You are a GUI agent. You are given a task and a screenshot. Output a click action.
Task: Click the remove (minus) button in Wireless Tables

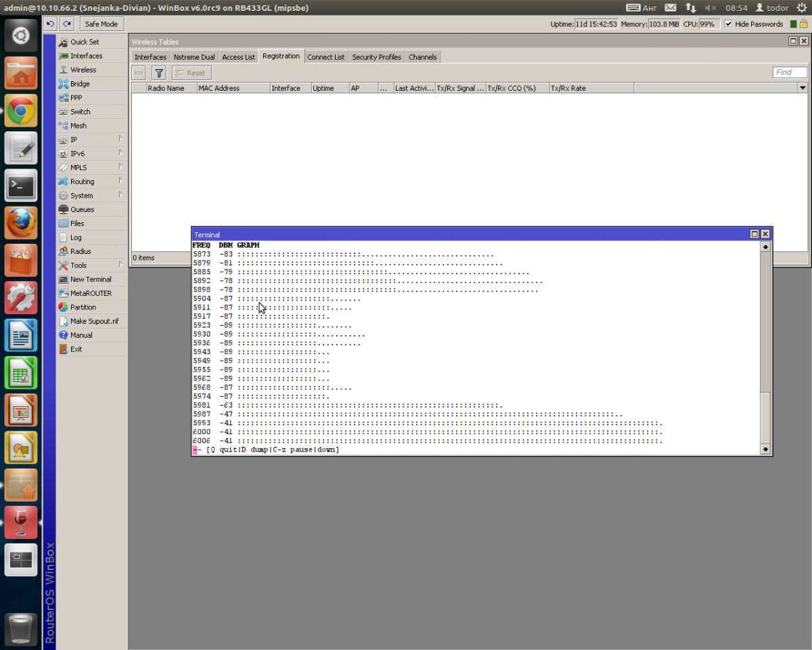tap(139, 72)
